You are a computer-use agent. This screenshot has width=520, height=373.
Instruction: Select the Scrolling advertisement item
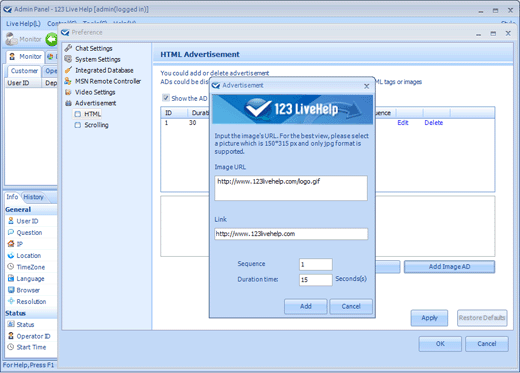point(96,125)
